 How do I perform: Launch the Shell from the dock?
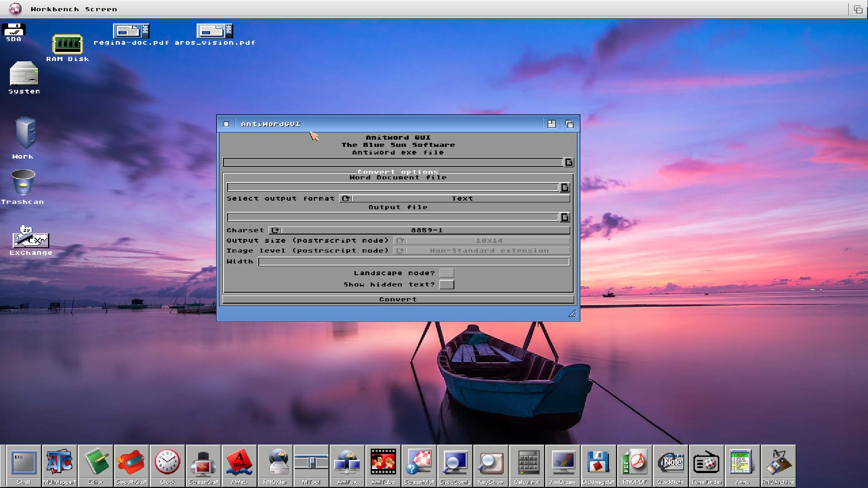tap(23, 463)
